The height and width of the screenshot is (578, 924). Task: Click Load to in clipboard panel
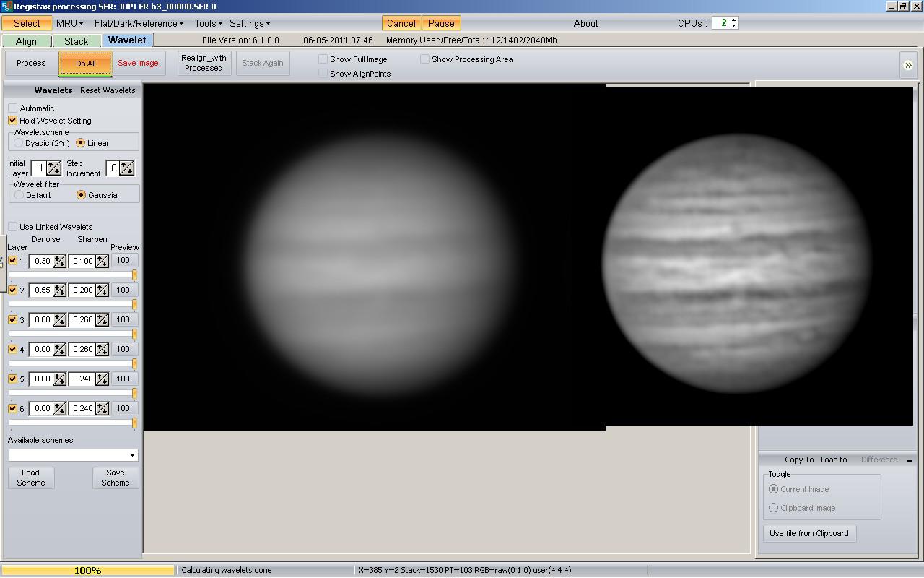(x=834, y=460)
